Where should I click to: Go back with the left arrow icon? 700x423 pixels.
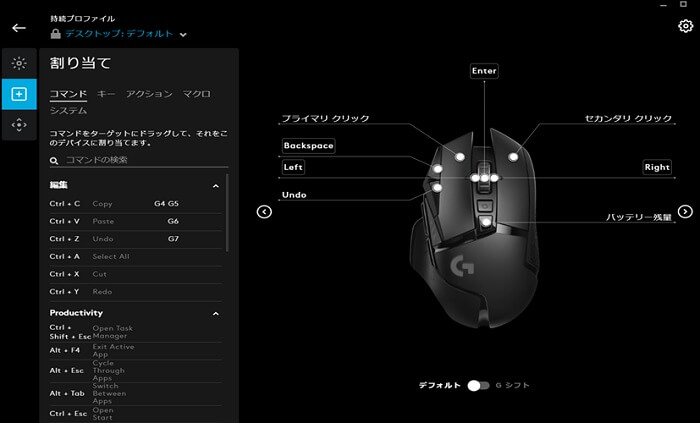(x=19, y=28)
